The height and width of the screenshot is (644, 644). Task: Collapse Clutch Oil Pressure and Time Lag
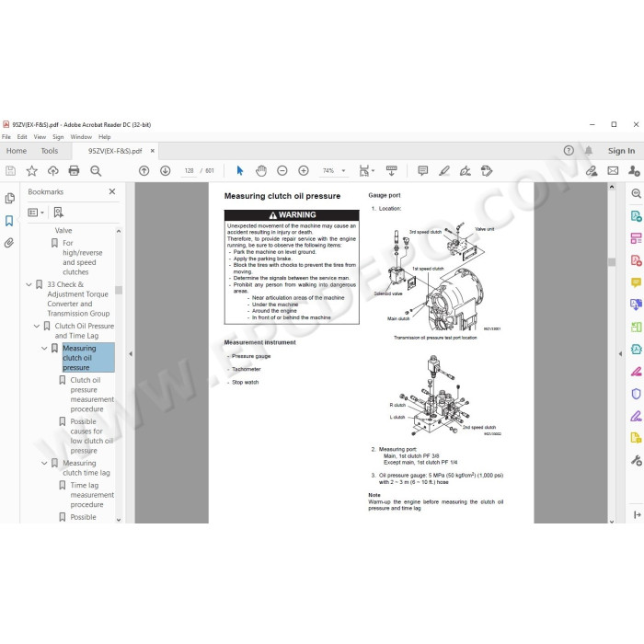click(37, 326)
